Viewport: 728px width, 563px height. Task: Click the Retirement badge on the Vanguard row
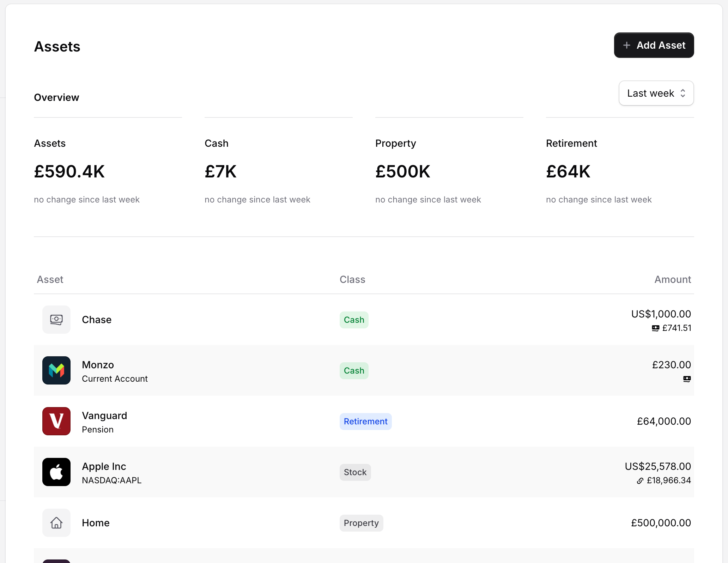pyautogui.click(x=365, y=421)
